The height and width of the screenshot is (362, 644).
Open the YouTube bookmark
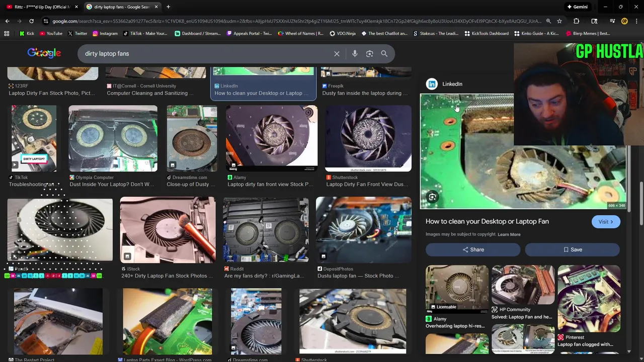click(51, 34)
